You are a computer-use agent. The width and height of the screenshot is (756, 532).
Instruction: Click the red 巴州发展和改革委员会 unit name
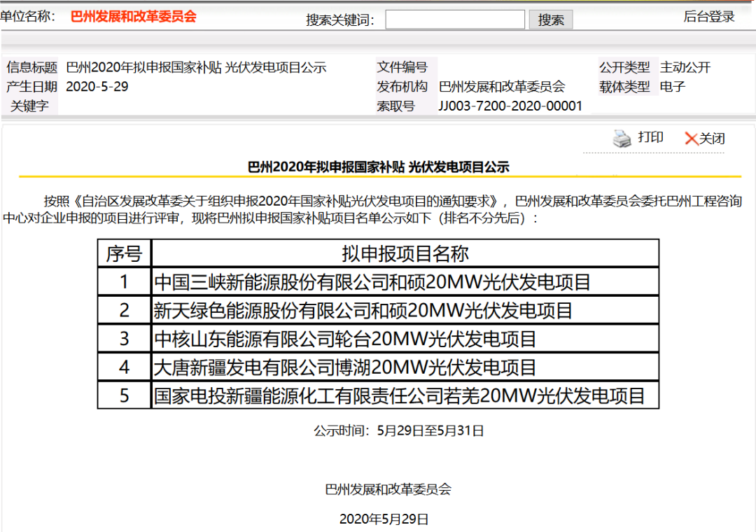pos(134,17)
